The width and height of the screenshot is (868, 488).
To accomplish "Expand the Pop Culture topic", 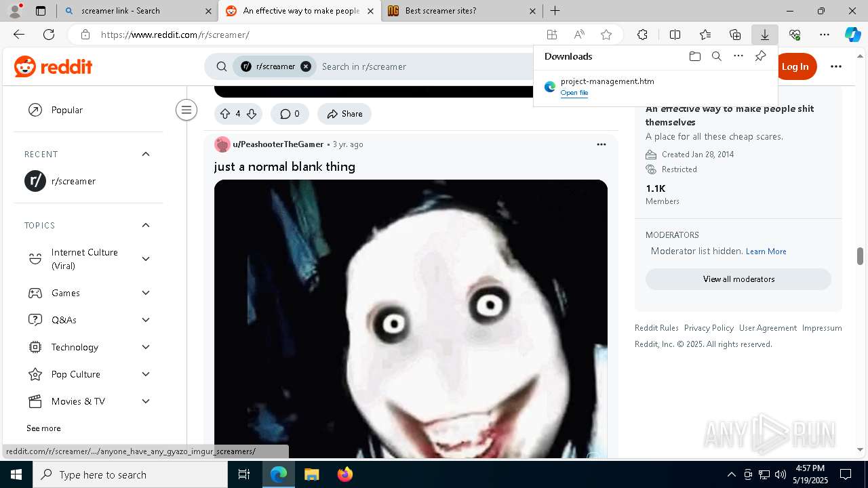I will (x=146, y=374).
